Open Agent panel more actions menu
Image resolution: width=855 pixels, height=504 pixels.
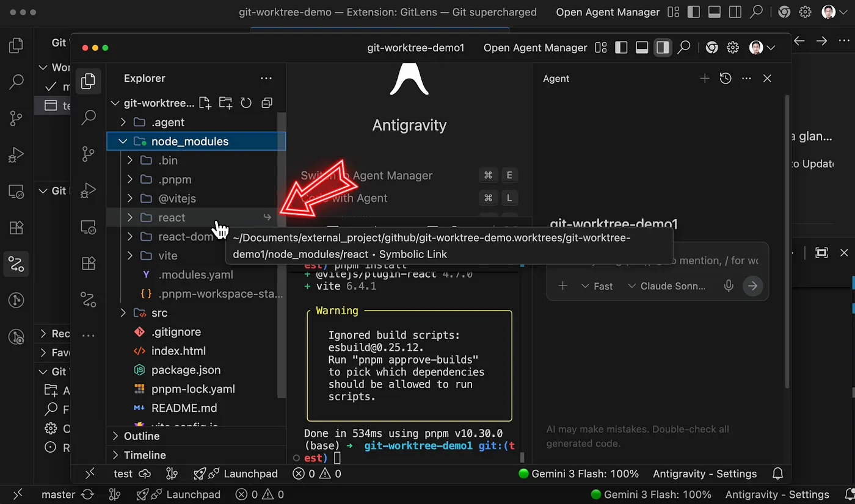tap(746, 78)
